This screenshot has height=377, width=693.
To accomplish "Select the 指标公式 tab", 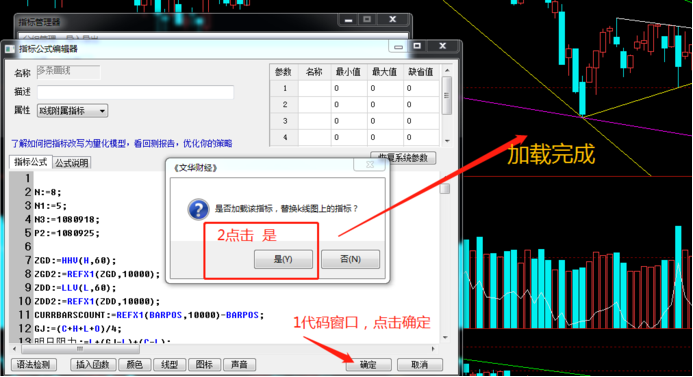I will coord(30,162).
